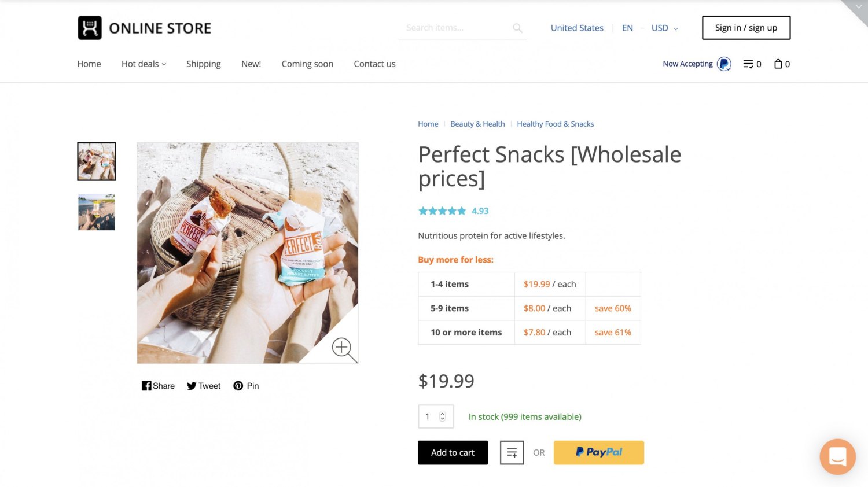Select Contact us in the navigation bar
This screenshot has width=868, height=487.
374,64
